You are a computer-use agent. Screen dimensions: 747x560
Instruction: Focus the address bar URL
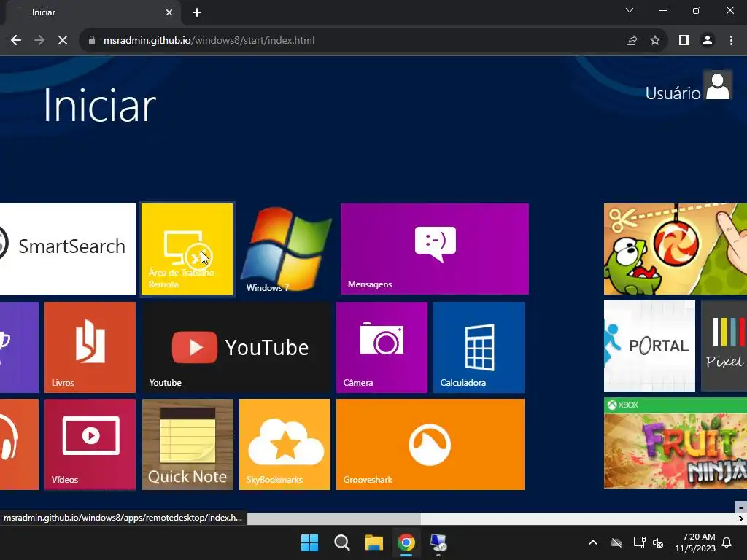coord(209,41)
